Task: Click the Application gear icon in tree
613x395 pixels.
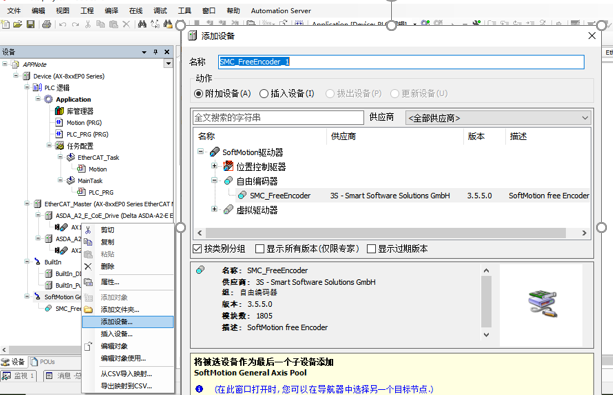Action: pos(48,99)
